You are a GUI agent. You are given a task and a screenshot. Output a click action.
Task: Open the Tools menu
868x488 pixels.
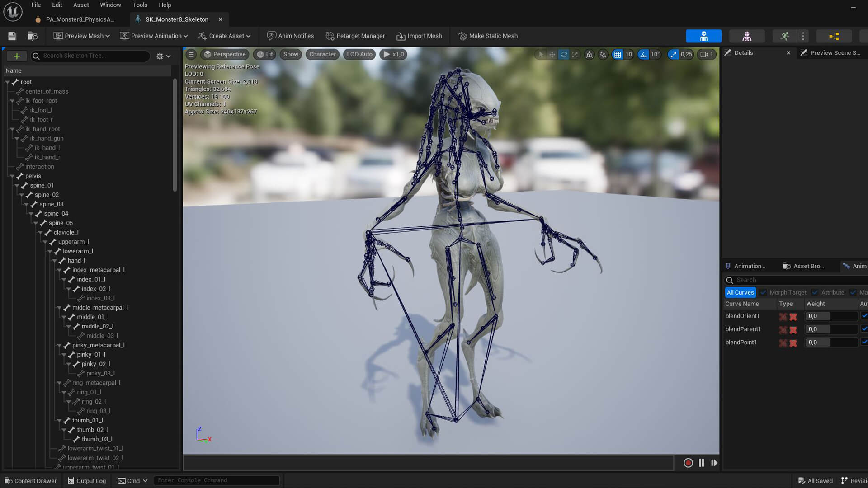click(140, 5)
